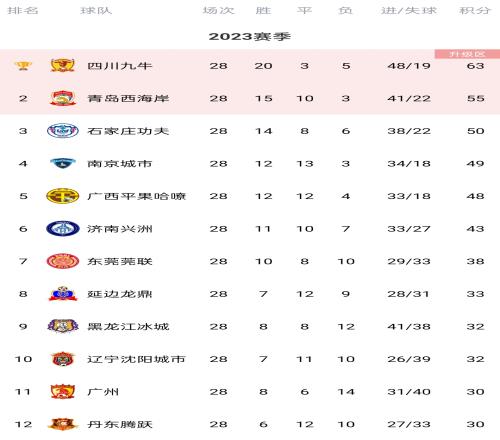Click the 升级区 promotion zone tag
The width and height of the screenshot is (500, 440).
pyautogui.click(x=467, y=54)
